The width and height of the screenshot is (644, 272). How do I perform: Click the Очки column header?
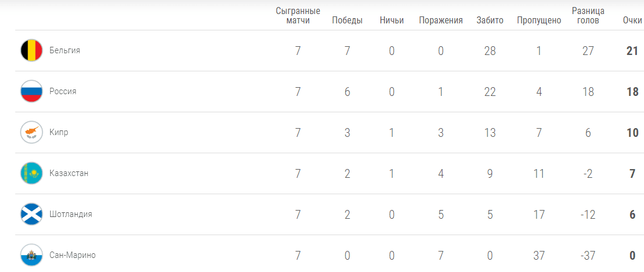(632, 20)
